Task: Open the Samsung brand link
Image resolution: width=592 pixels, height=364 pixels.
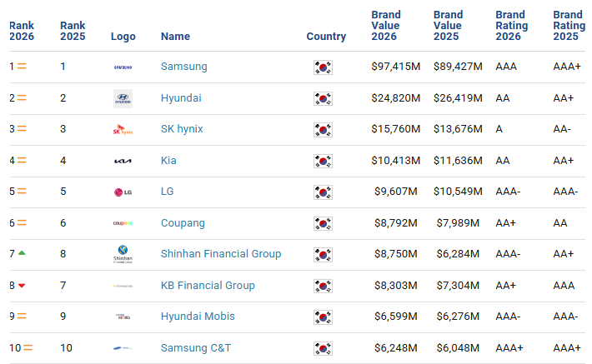Action: click(184, 67)
